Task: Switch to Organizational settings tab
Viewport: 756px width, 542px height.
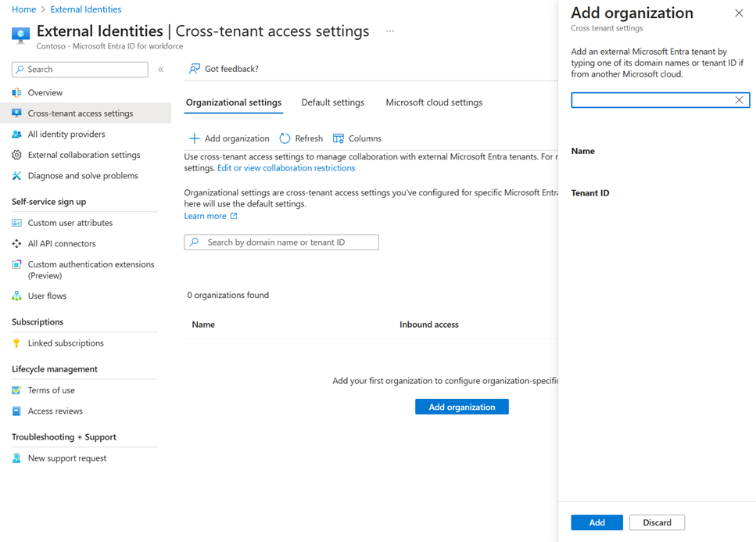Action: tap(234, 102)
